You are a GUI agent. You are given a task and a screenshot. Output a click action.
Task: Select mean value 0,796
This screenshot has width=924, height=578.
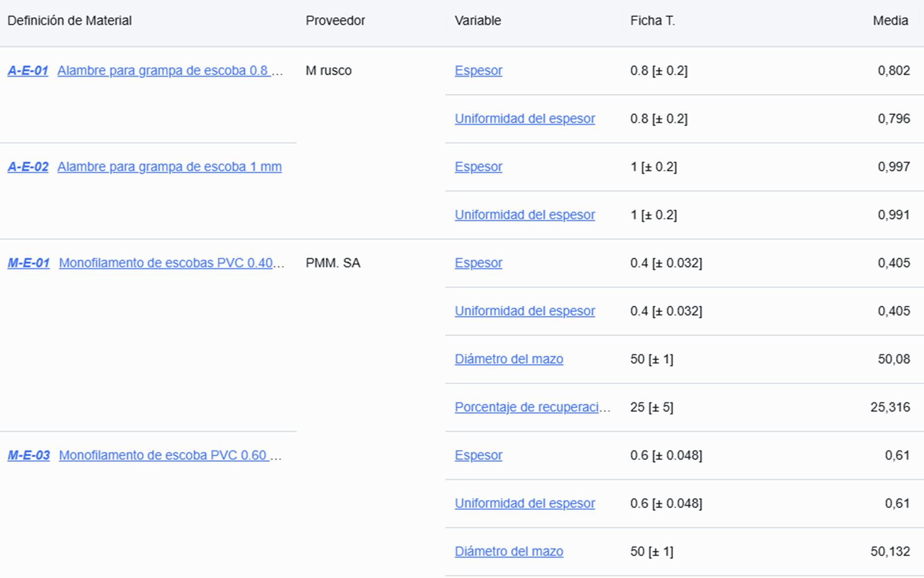click(x=894, y=118)
